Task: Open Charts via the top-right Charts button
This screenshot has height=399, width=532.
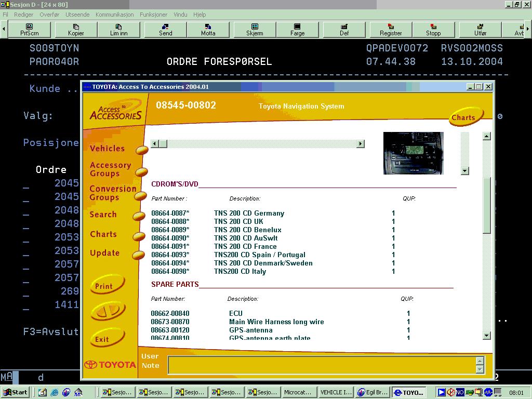Action: click(x=464, y=117)
